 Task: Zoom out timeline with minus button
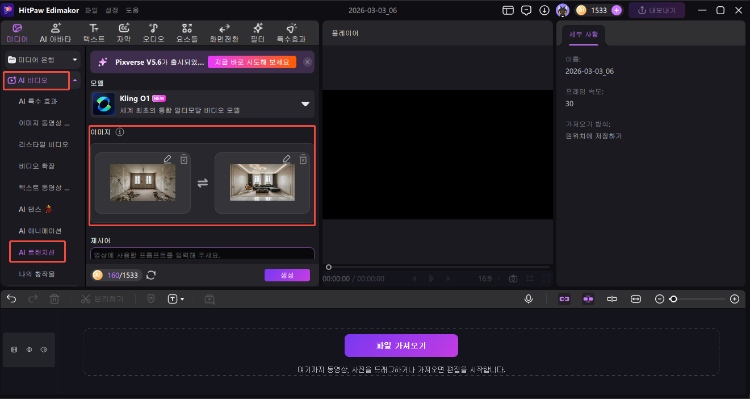click(x=659, y=299)
